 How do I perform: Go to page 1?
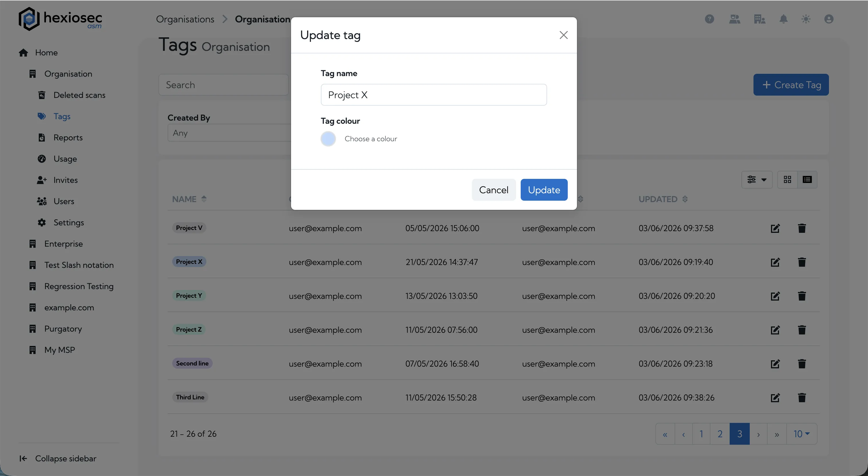[701, 434]
